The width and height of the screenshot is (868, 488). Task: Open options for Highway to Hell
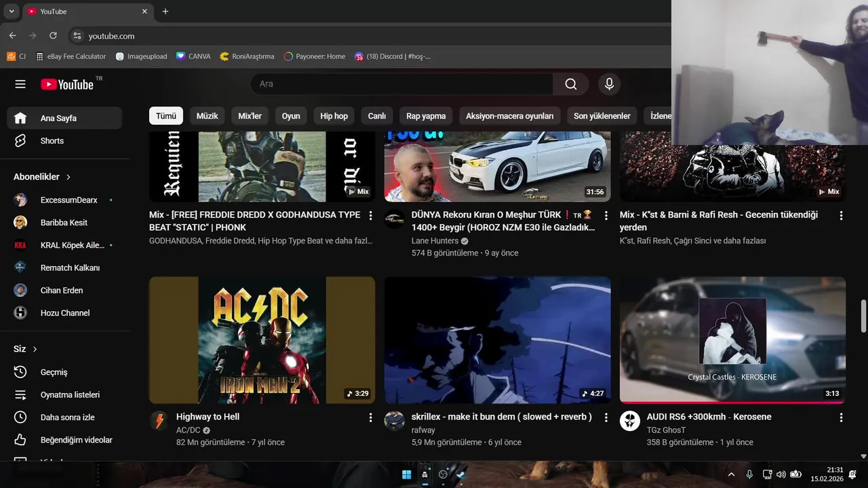370,418
